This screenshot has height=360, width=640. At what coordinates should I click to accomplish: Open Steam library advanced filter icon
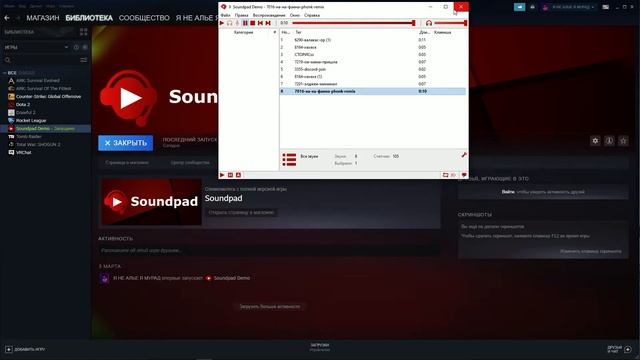tap(84, 60)
